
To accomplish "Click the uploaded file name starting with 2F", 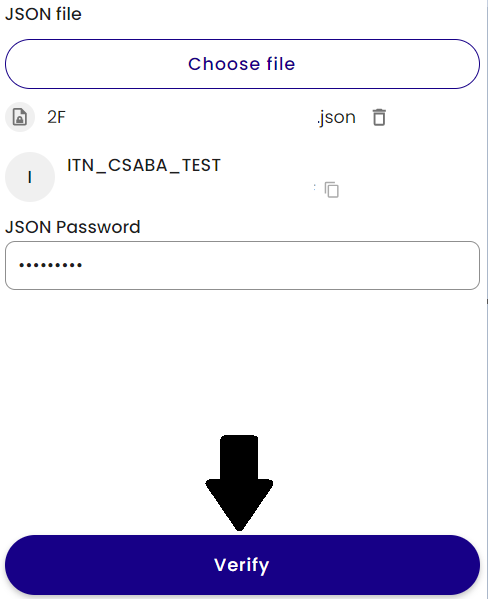I will (56, 117).
